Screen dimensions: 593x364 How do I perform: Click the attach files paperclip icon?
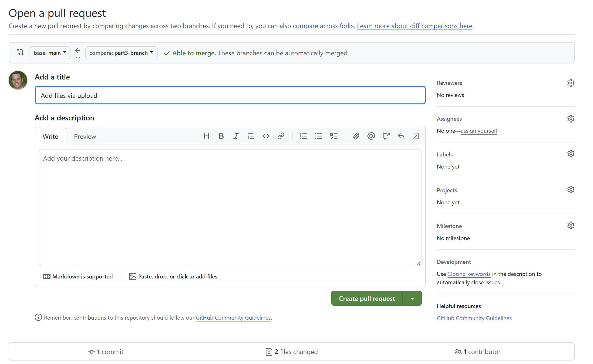click(356, 136)
